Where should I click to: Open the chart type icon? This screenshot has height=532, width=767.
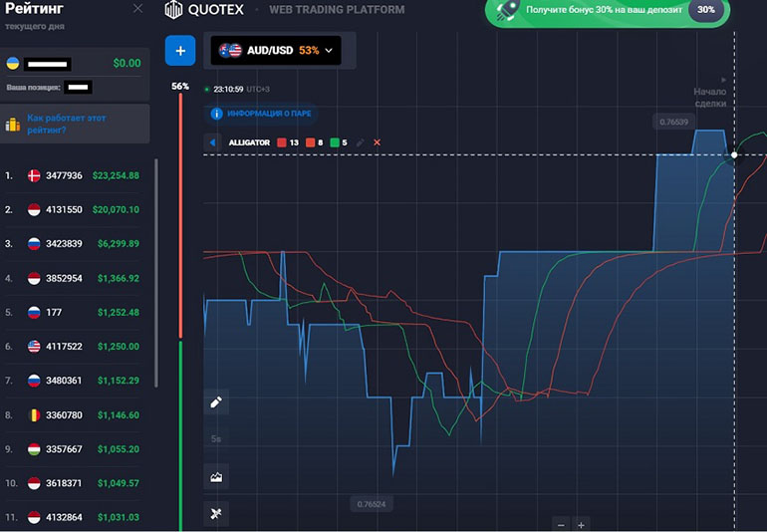point(216,476)
